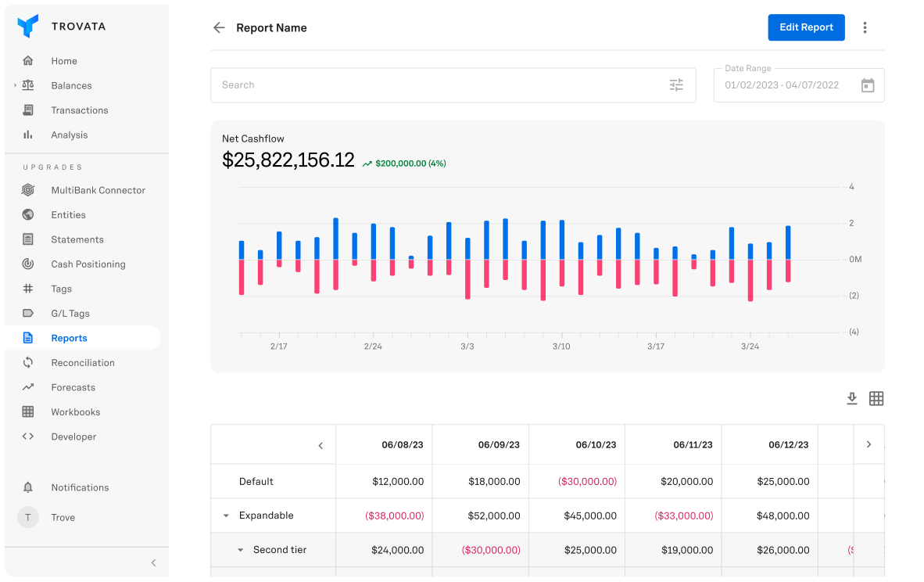The height and width of the screenshot is (582, 924).
Task: Download the report table data
Action: (851, 399)
